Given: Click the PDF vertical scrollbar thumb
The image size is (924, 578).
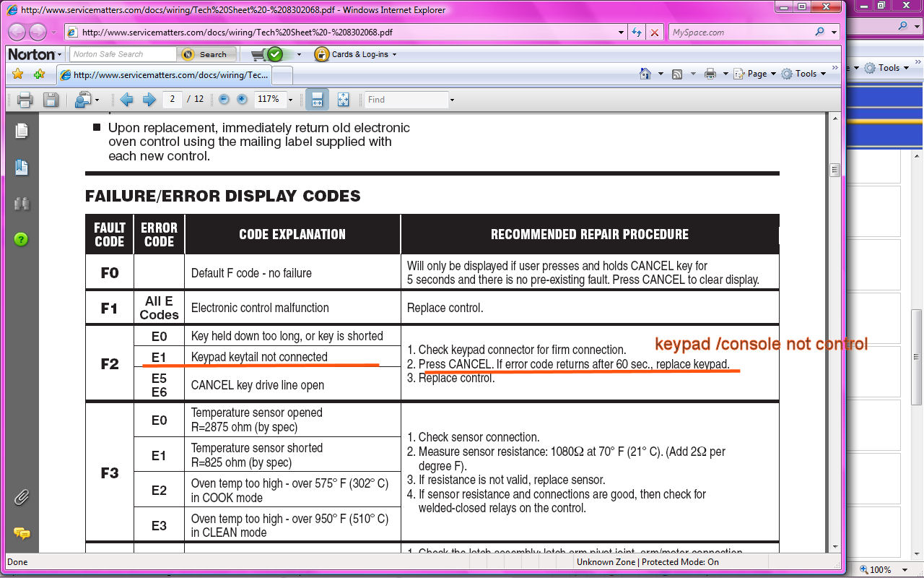Looking at the screenshot, I should (x=835, y=171).
